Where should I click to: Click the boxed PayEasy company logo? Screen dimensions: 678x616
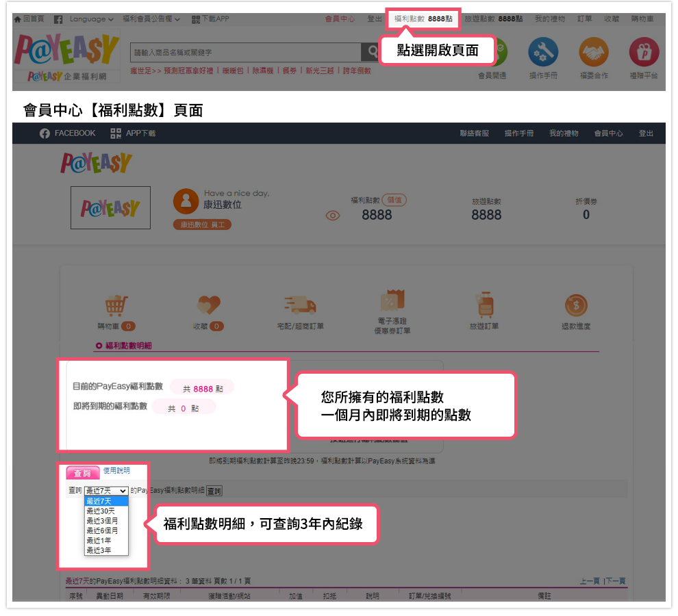tap(111, 208)
